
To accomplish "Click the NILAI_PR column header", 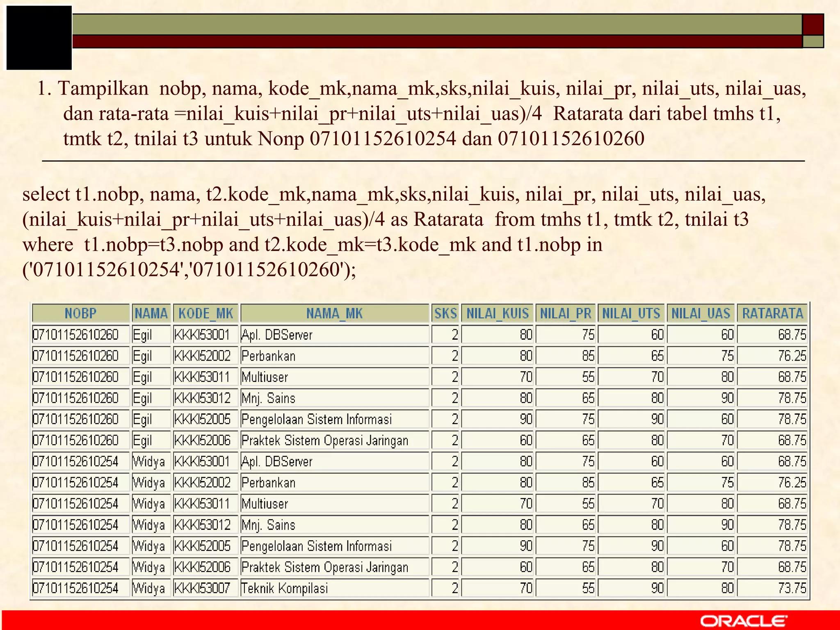I will (566, 313).
